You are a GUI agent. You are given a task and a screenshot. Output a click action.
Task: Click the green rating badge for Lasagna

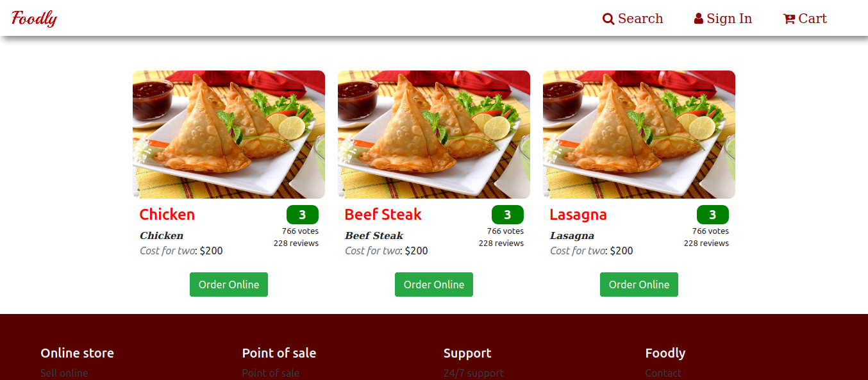pos(713,215)
